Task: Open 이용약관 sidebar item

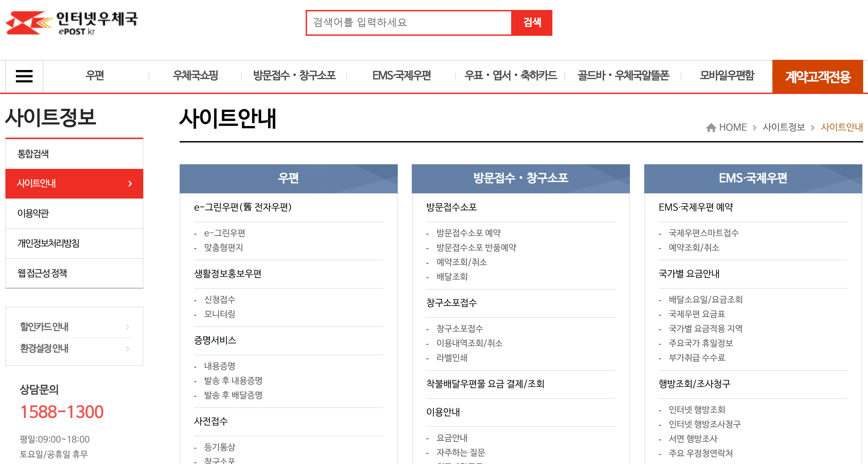Action: (x=33, y=213)
